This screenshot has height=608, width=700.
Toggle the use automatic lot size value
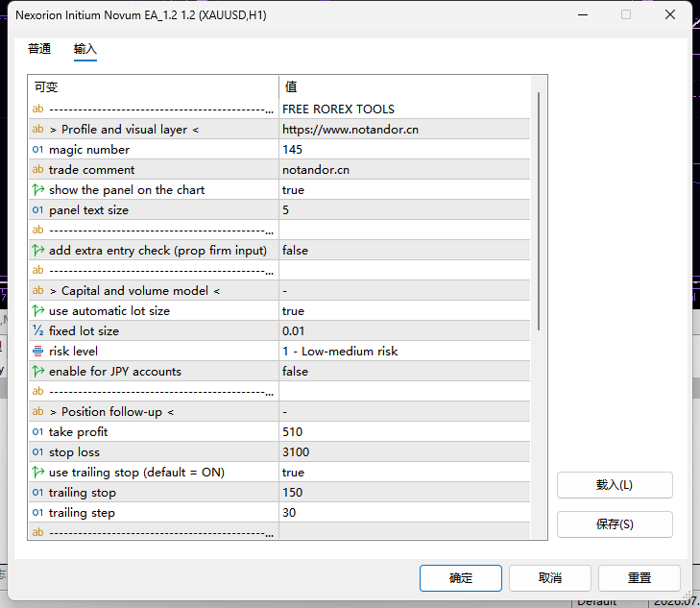[404, 310]
